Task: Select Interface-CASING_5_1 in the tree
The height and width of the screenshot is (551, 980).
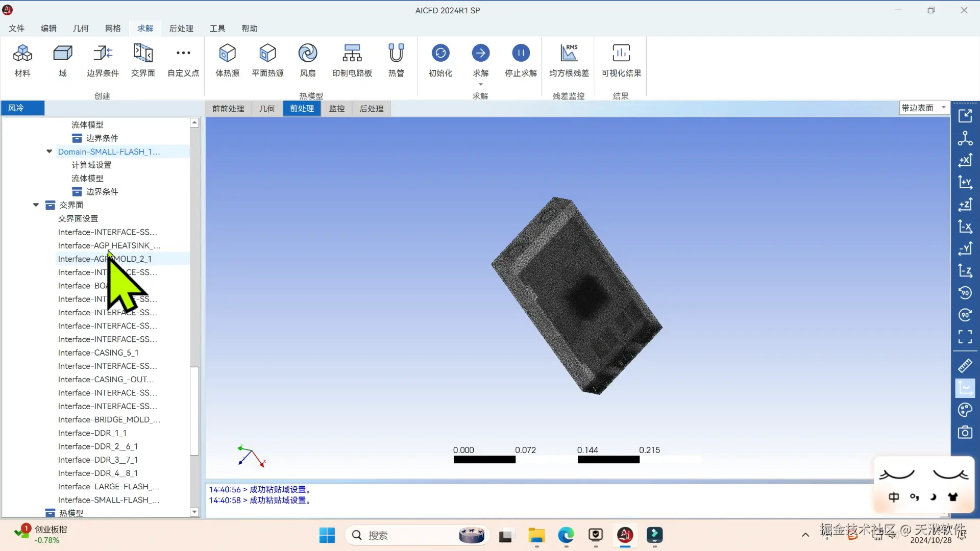Action: pos(98,353)
